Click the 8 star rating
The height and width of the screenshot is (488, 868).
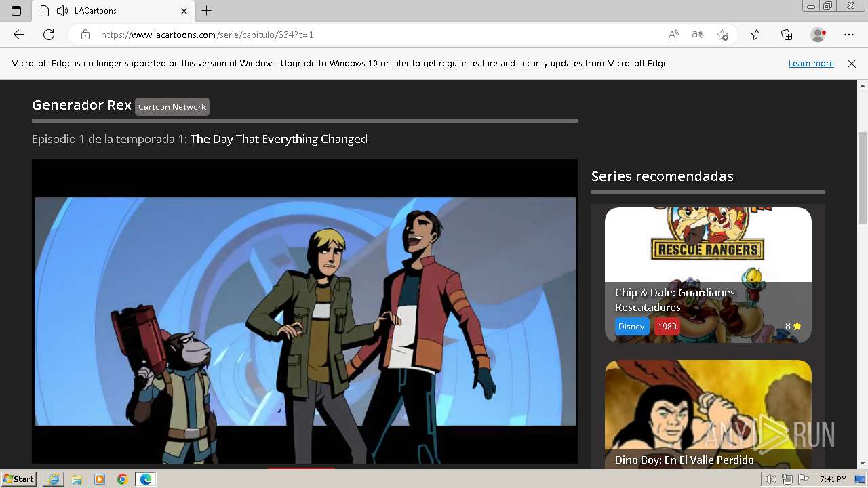[x=793, y=326]
